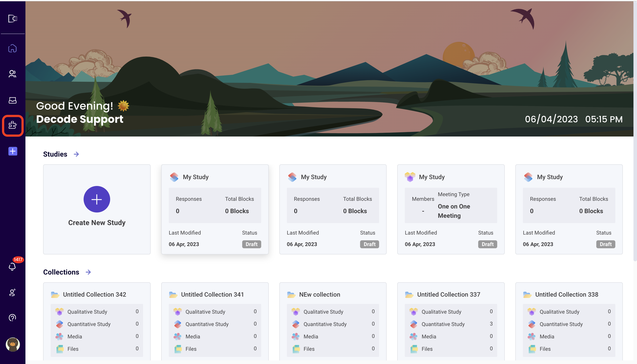Click the highlighted puzzle piece integrations icon
The image size is (637, 364).
point(13,125)
